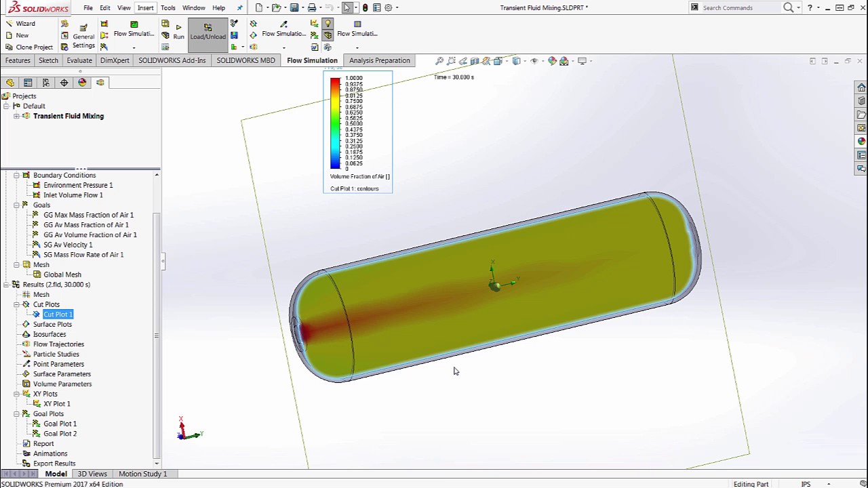Image resolution: width=868 pixels, height=488 pixels.
Task: Click the Clone Project command
Action: (29, 47)
